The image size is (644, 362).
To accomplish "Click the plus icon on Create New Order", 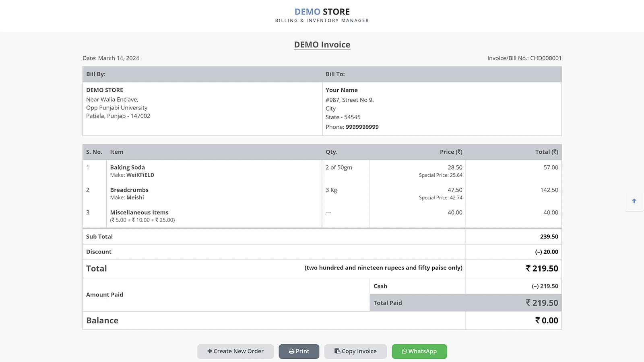I will 209,351.
